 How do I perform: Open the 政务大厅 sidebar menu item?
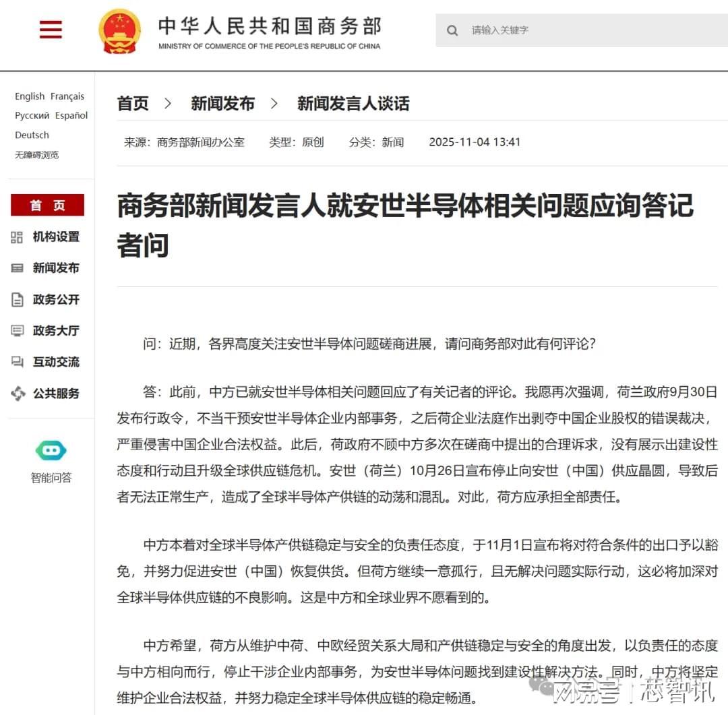pos(56,331)
